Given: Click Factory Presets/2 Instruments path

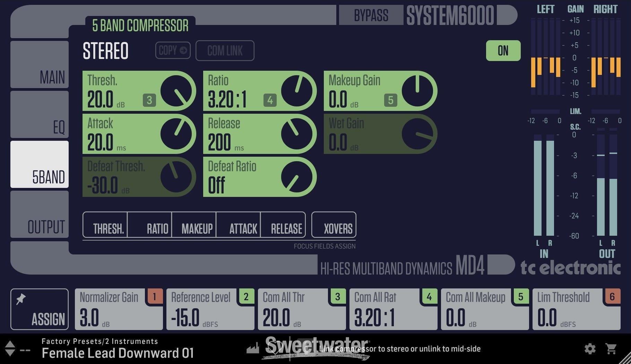Looking at the screenshot, I should tap(100, 341).
